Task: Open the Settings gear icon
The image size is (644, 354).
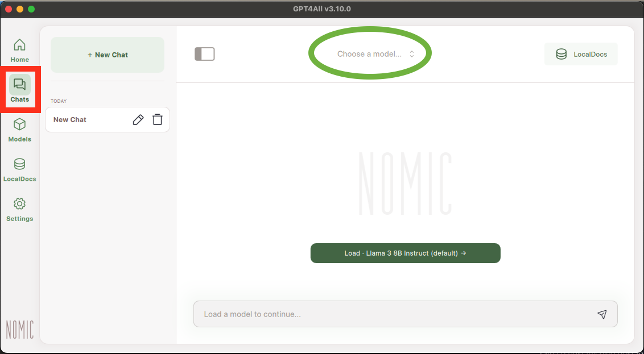Action: coord(19,209)
